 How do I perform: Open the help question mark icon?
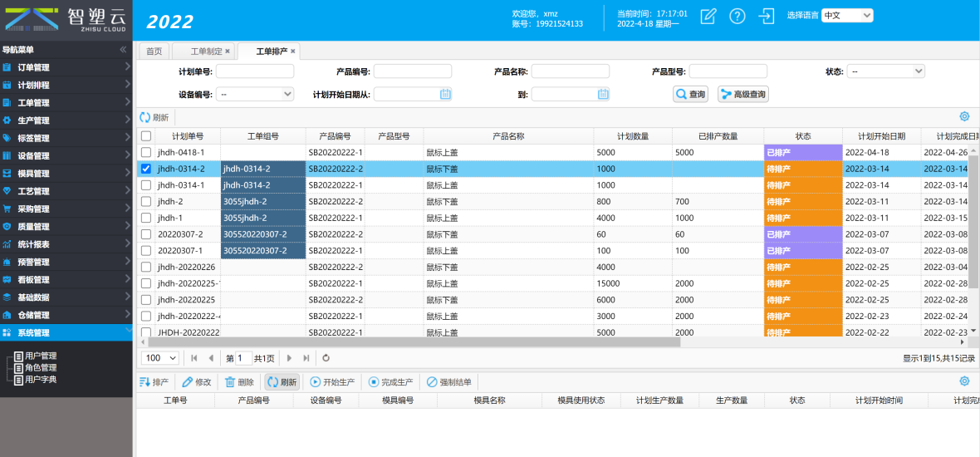[x=737, y=17]
